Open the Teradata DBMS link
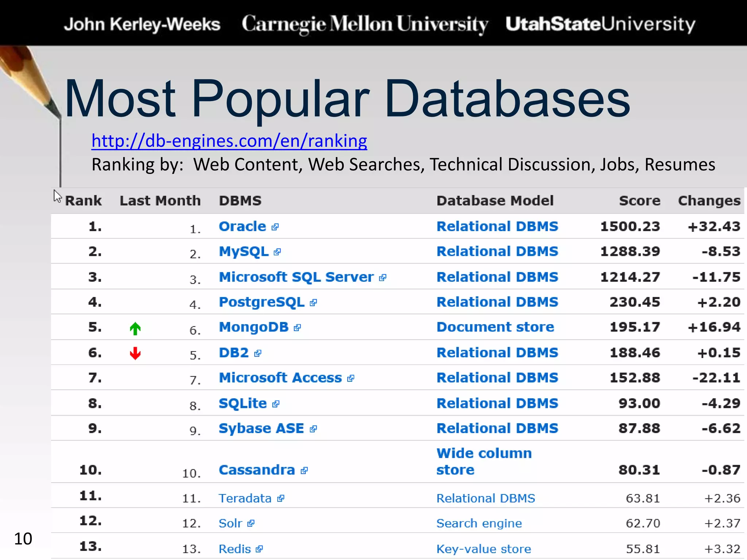The height and width of the screenshot is (560, 747). coord(245,498)
